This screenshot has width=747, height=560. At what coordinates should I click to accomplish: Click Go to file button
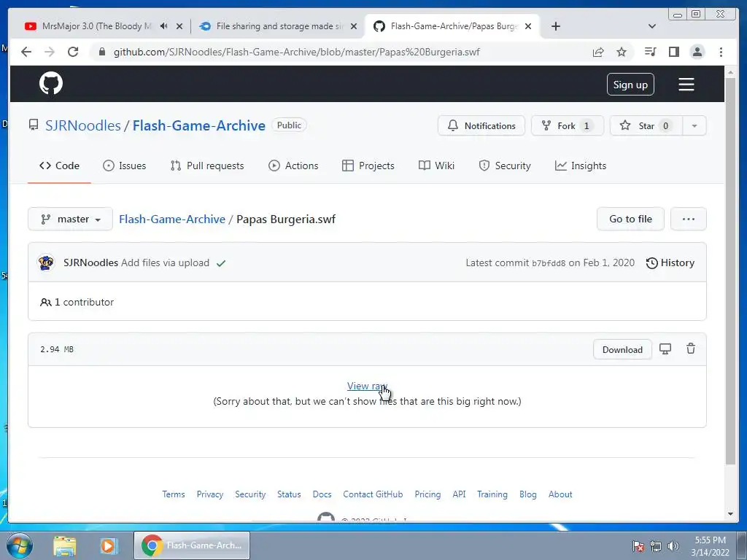pos(630,219)
